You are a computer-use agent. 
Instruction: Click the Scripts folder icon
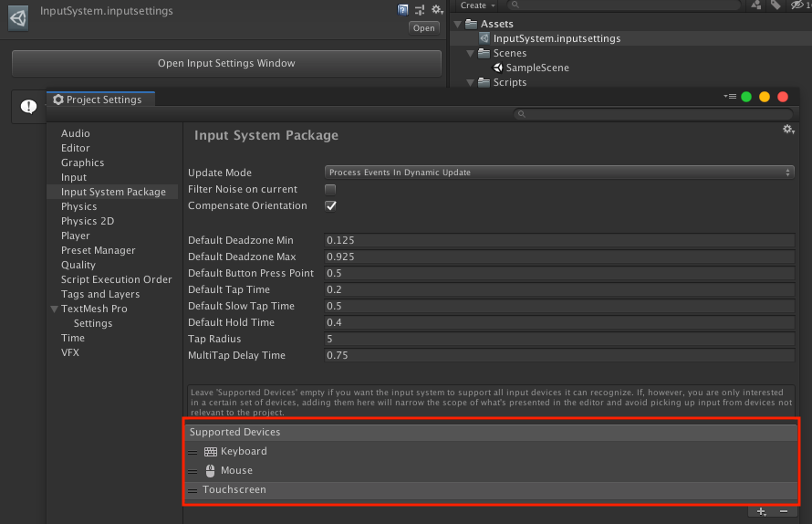pos(484,82)
